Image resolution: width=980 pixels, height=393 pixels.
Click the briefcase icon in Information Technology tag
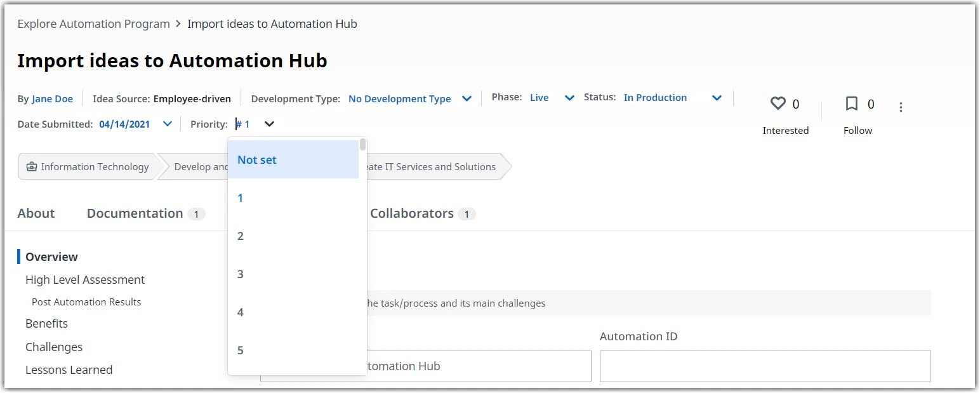coord(32,167)
